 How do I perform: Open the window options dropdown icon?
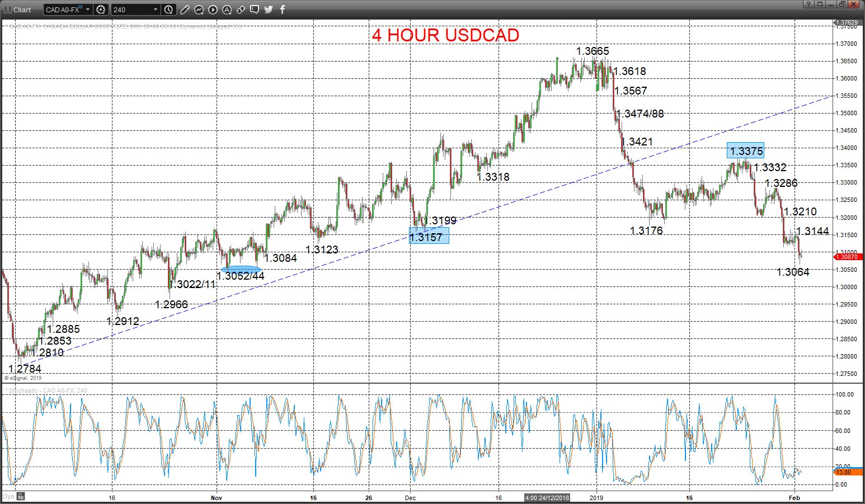tap(820, 4)
